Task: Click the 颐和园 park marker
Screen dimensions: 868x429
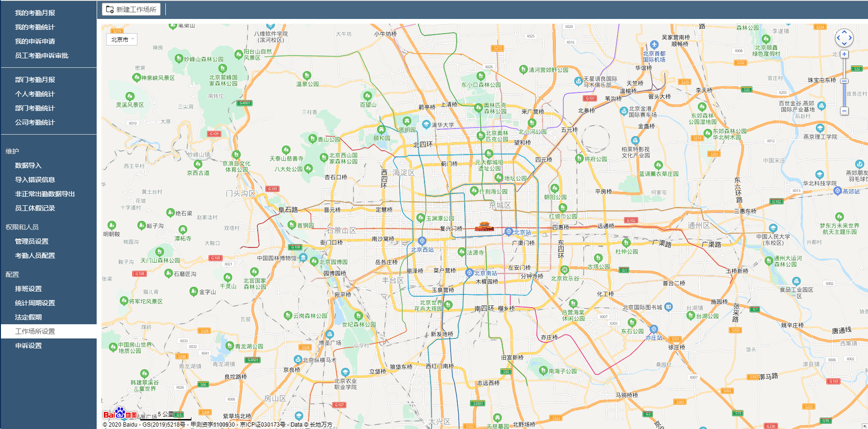Action: coord(381,129)
